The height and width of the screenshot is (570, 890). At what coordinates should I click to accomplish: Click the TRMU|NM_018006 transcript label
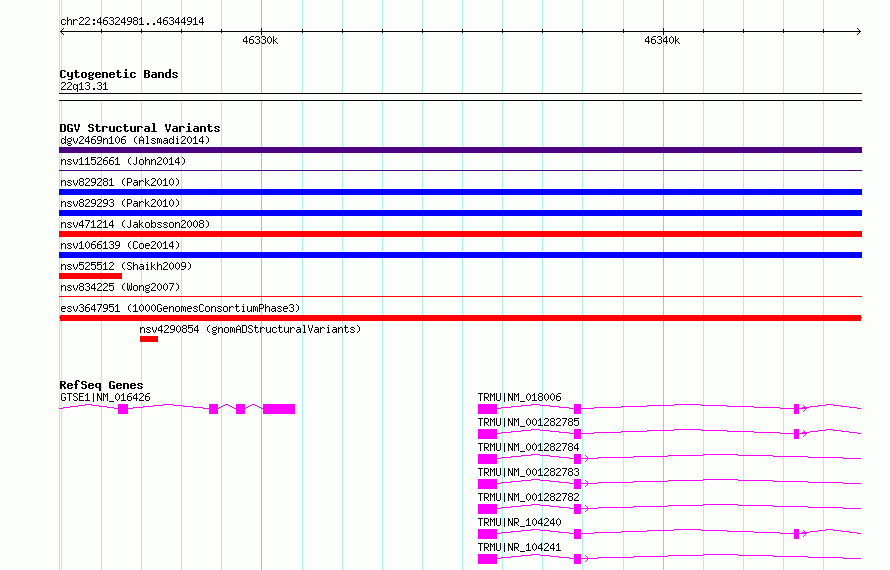[x=519, y=397]
